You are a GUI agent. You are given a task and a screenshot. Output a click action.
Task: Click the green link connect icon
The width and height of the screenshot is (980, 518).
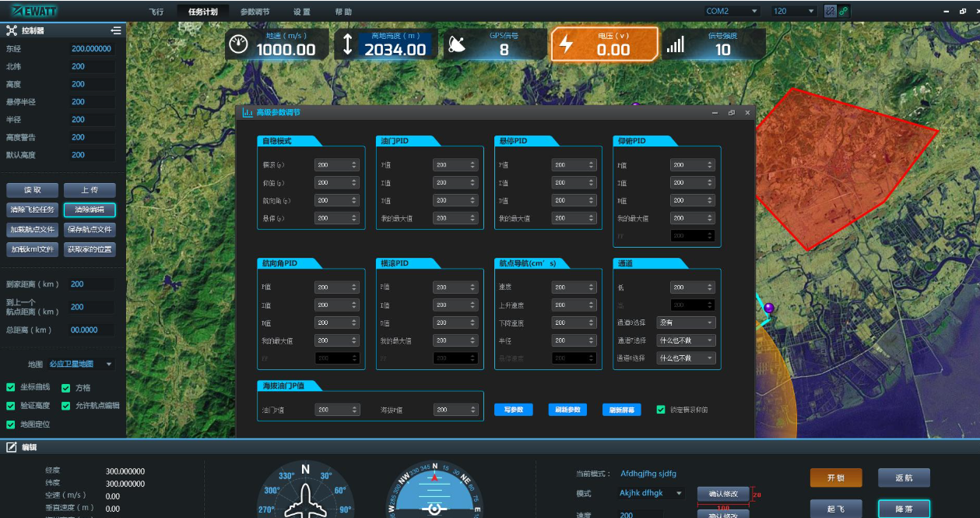pos(843,12)
